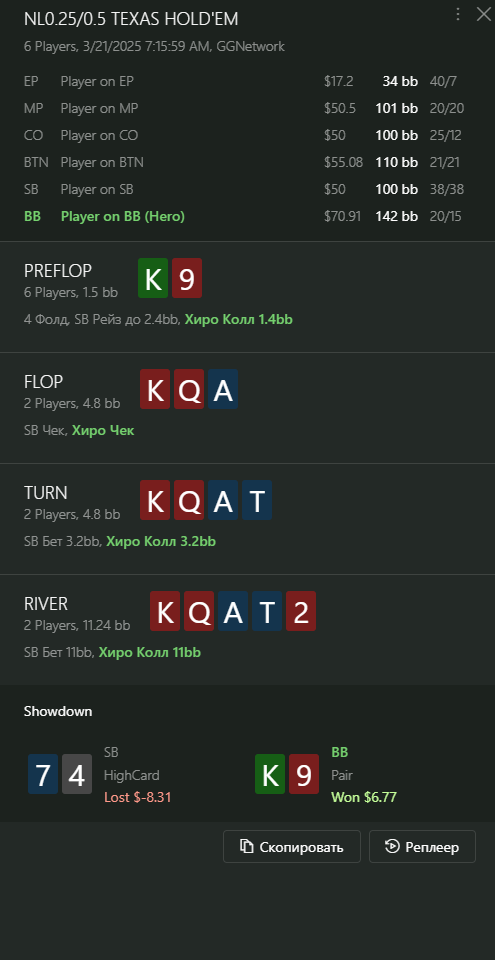Select the blue Ten card on the turn
Image resolution: width=495 pixels, height=960 pixels.
(x=257, y=500)
